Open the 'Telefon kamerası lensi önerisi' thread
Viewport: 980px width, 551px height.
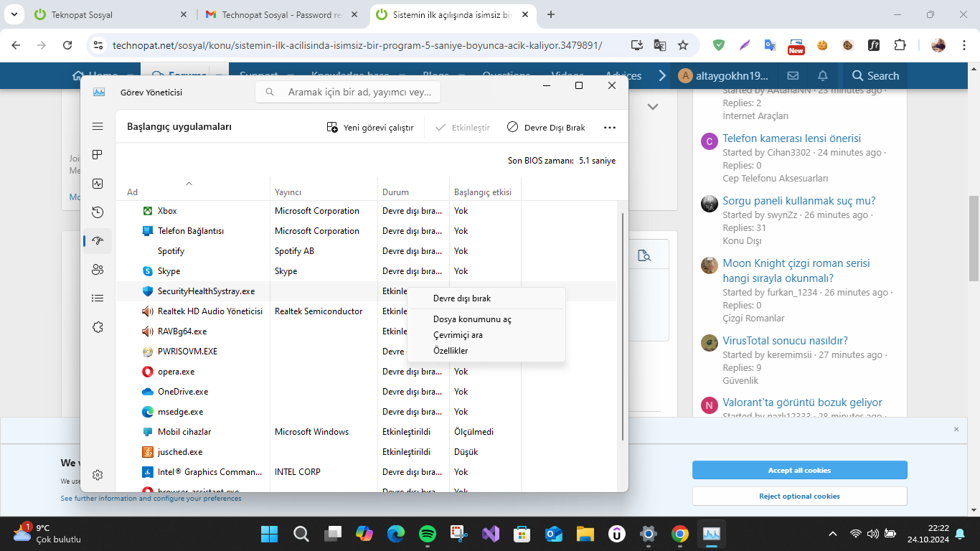coord(791,138)
